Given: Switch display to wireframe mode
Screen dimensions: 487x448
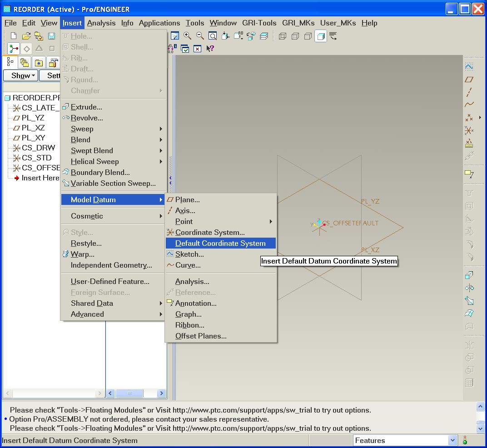Looking at the screenshot, I should coord(282,36).
